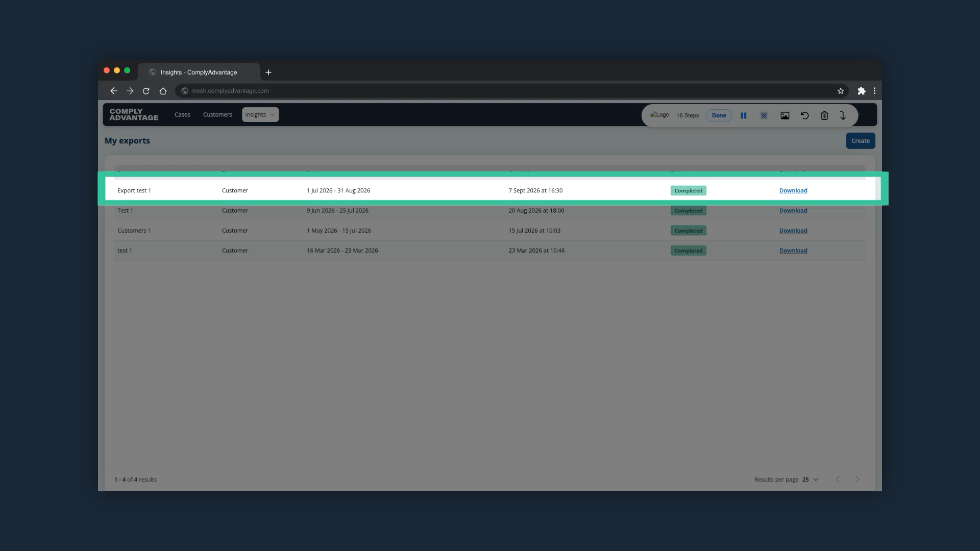The height and width of the screenshot is (551, 980).
Task: Download the Test 1 export
Action: tap(793, 210)
